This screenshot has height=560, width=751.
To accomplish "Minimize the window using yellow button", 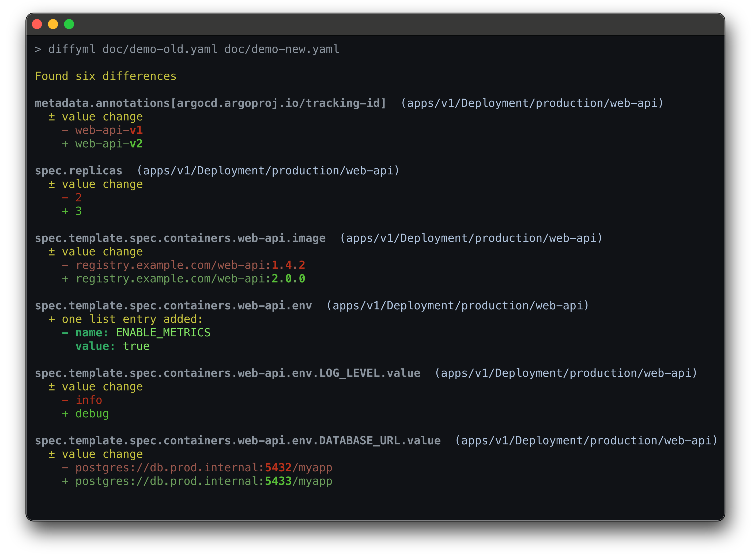I will (53, 24).
